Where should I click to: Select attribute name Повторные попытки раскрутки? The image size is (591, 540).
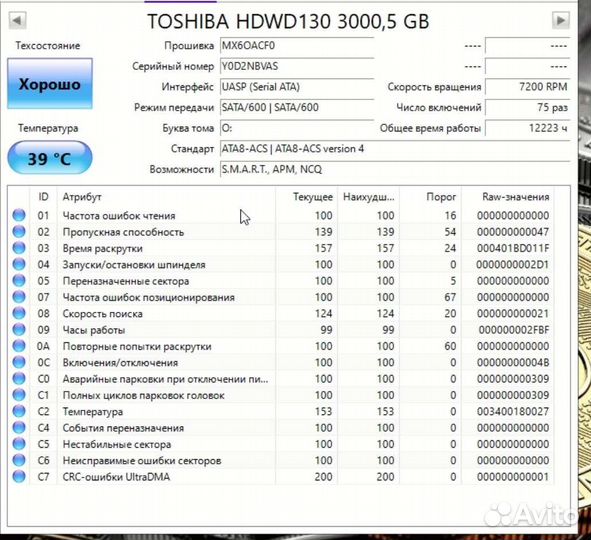pyautogui.click(x=137, y=346)
